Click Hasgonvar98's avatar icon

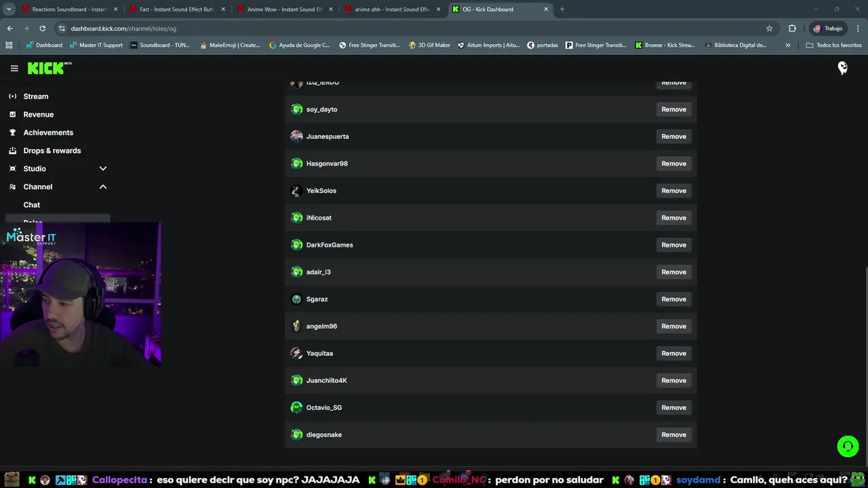[296, 163]
